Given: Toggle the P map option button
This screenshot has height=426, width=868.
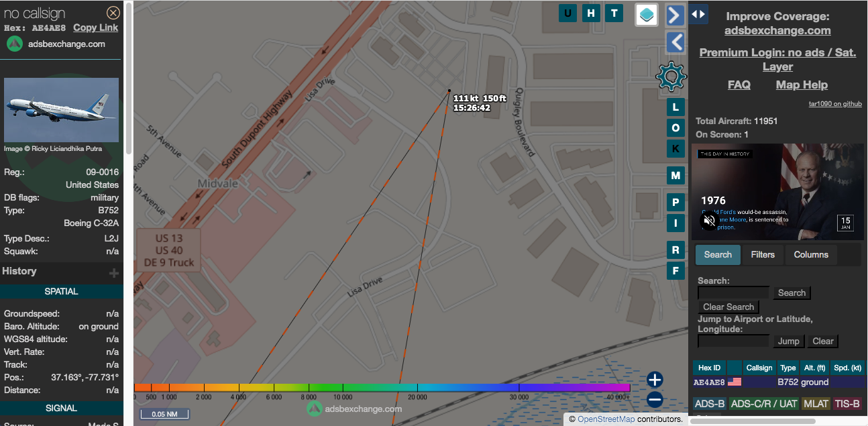Looking at the screenshot, I should click(675, 203).
